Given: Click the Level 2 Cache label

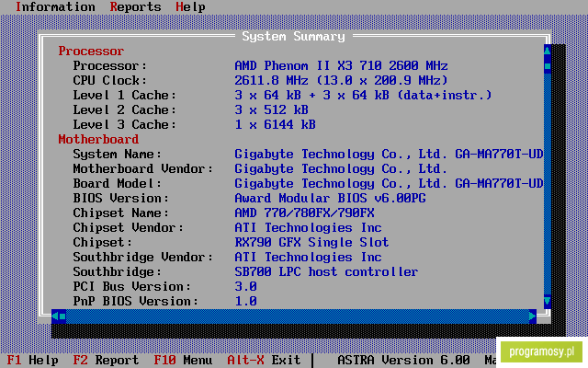Looking at the screenshot, I should pos(124,109).
